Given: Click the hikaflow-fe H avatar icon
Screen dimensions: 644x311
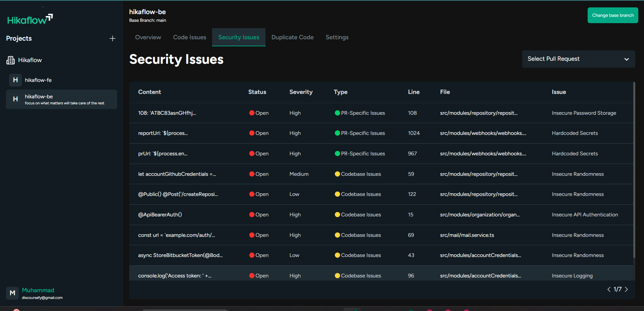Looking at the screenshot, I should [15, 80].
